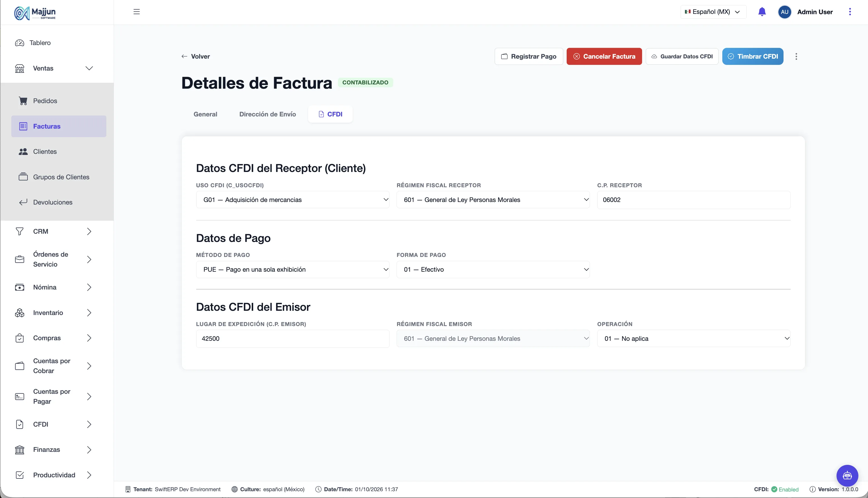Click the Tablero dashboard icon
This screenshot has width=868, height=498.
click(20, 43)
